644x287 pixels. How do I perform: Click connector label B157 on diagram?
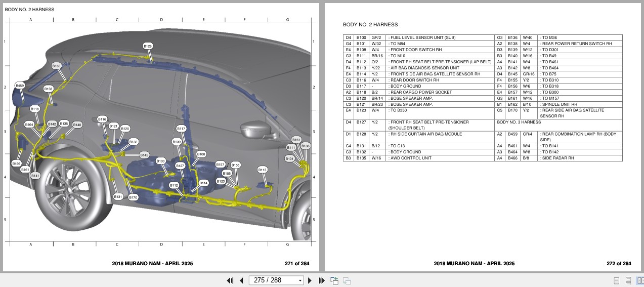pyautogui.click(x=220, y=165)
